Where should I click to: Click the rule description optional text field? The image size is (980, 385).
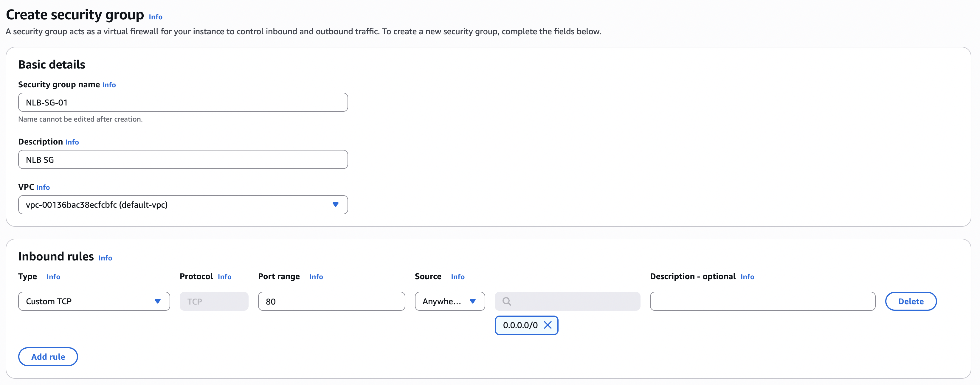[762, 301]
